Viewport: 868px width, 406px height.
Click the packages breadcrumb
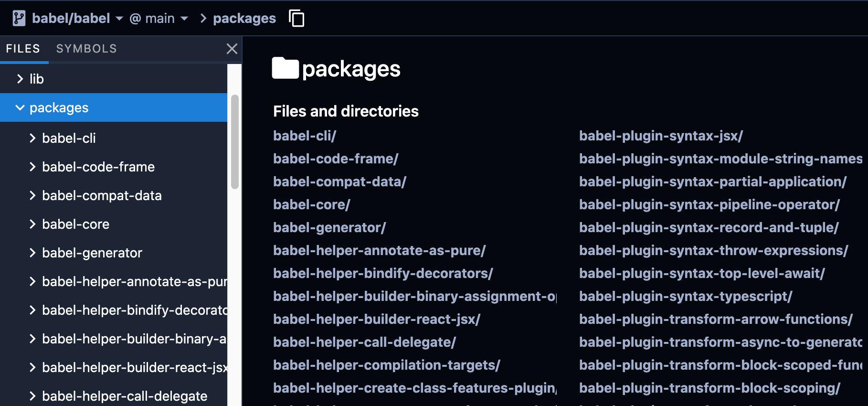244,19
